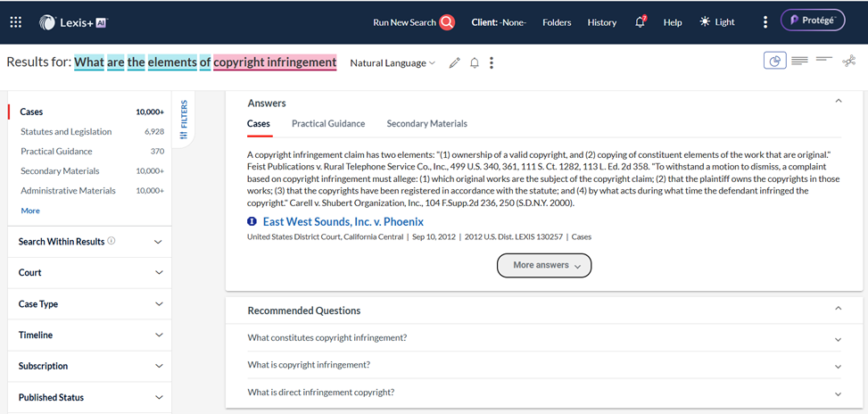This screenshot has height=414, width=868.
Task: Edit the search query with the pencil icon
Action: point(454,63)
